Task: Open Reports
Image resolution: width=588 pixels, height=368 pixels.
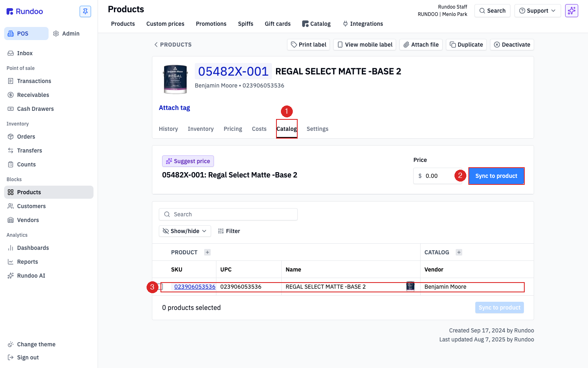Action: (x=49, y=262)
